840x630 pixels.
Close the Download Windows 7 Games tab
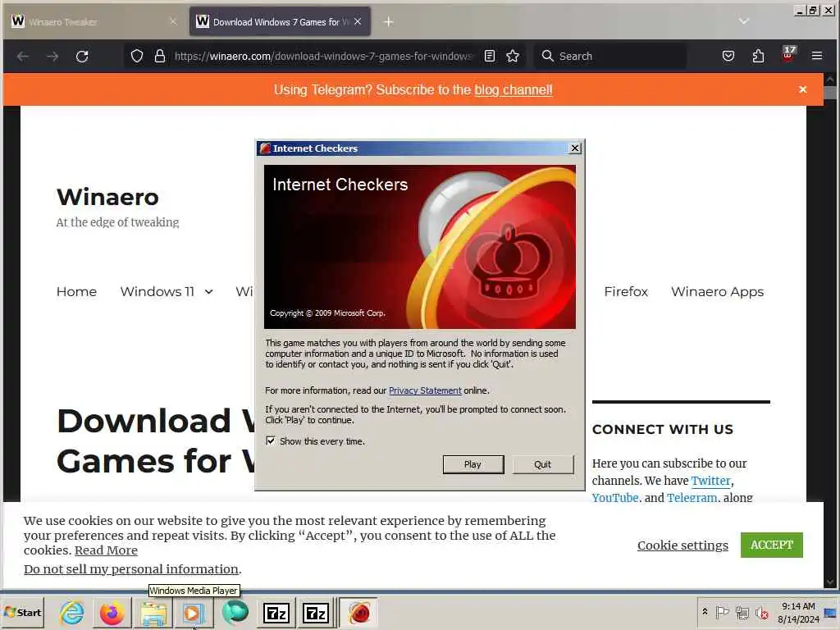click(358, 21)
